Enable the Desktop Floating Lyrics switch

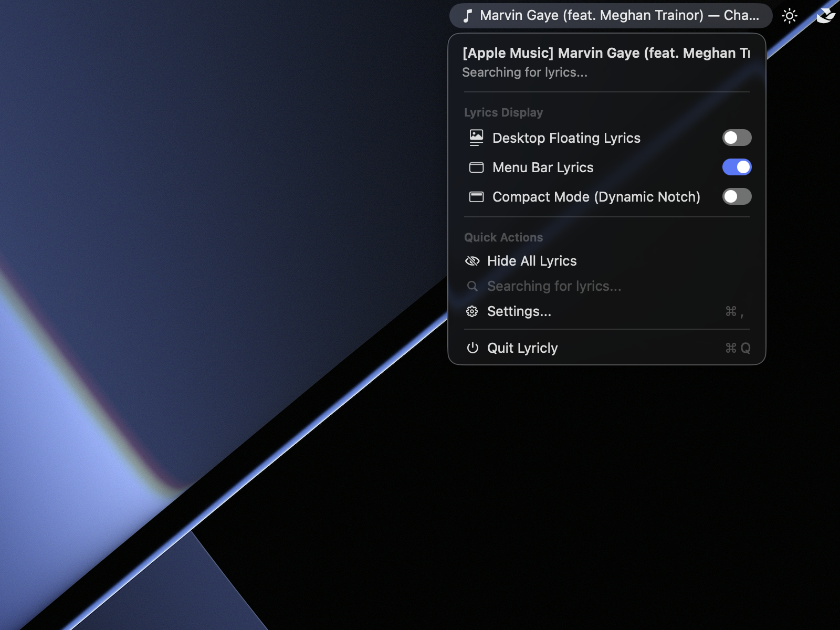737,138
